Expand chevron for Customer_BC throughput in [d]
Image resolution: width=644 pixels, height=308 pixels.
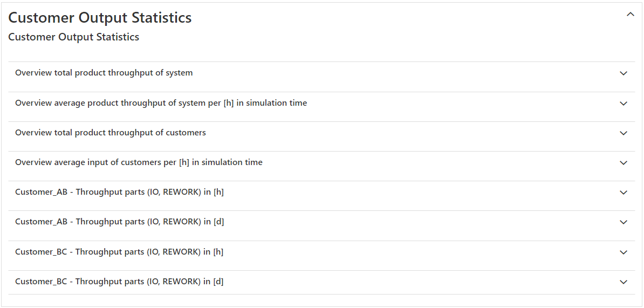click(x=624, y=282)
